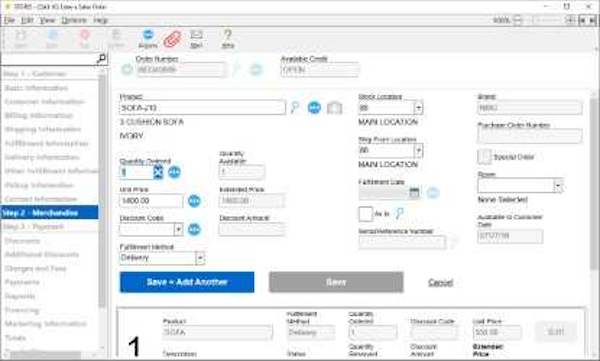Click blue ellipsis beside Discount Code

pos(194,229)
